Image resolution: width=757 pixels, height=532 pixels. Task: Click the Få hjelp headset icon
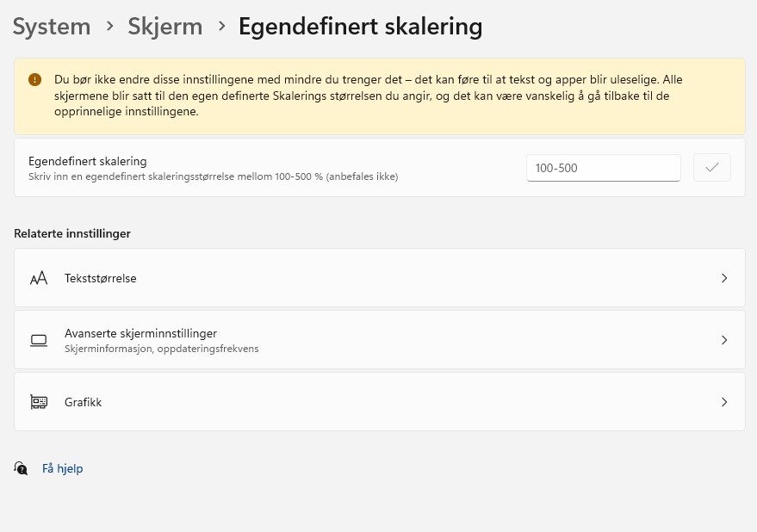tap(22, 468)
